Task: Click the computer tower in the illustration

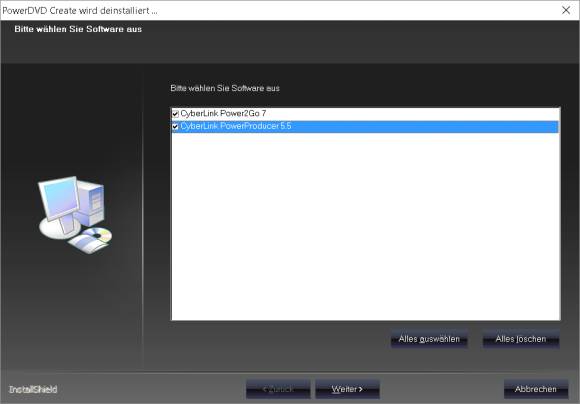Action: (x=91, y=203)
